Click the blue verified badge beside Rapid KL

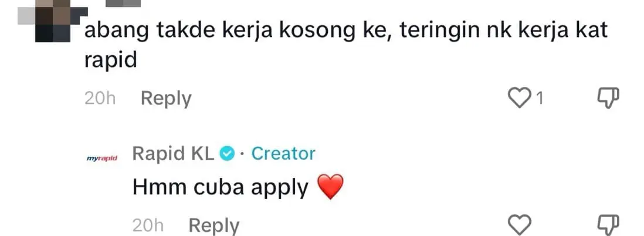coord(227,154)
